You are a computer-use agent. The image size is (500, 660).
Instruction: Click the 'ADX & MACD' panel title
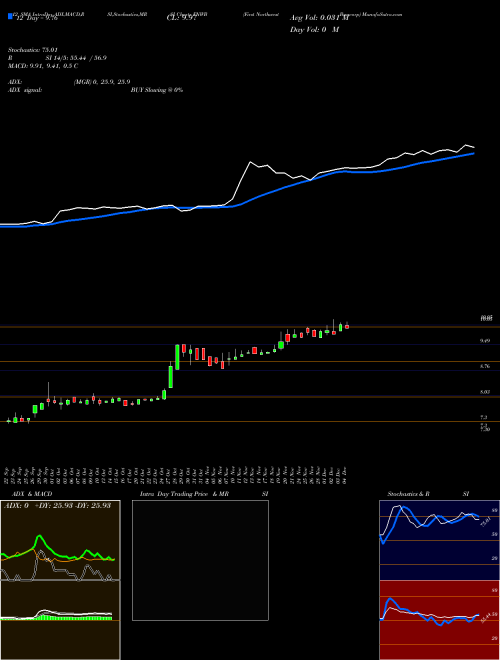click(x=32, y=494)
